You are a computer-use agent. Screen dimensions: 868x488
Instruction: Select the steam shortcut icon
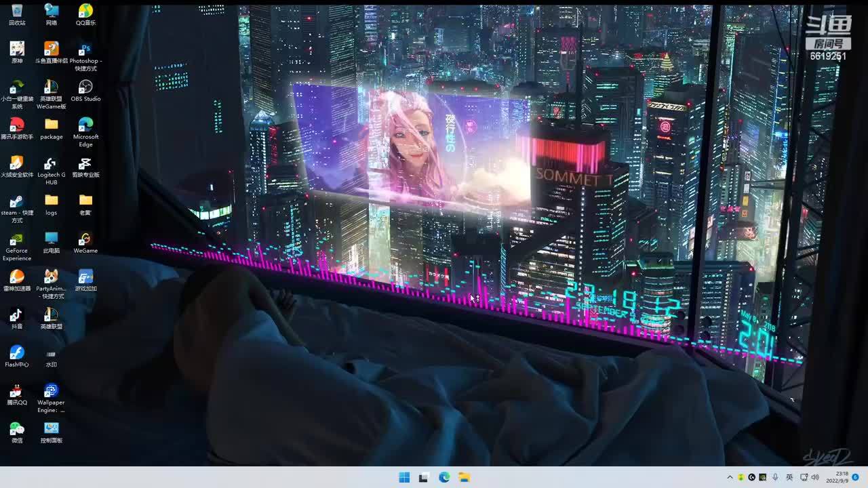tap(17, 208)
